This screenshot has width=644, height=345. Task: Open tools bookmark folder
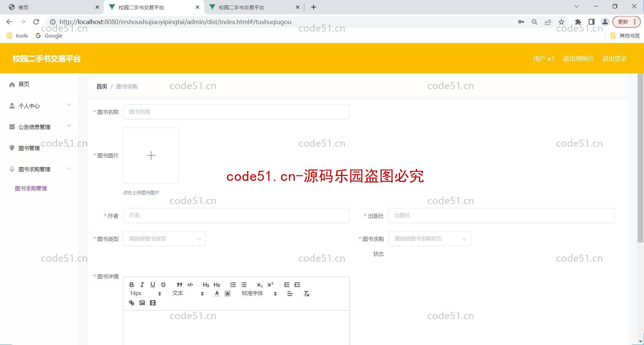click(17, 36)
